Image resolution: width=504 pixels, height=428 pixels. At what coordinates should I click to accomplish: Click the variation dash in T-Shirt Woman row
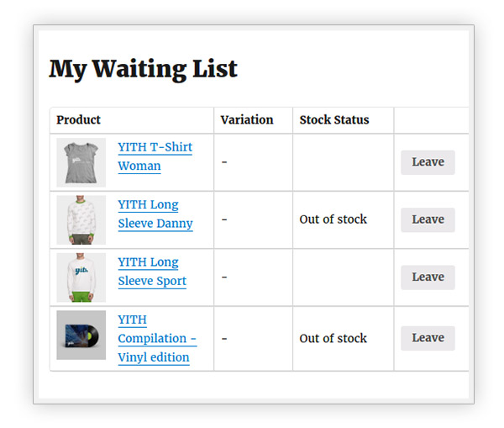[224, 162]
